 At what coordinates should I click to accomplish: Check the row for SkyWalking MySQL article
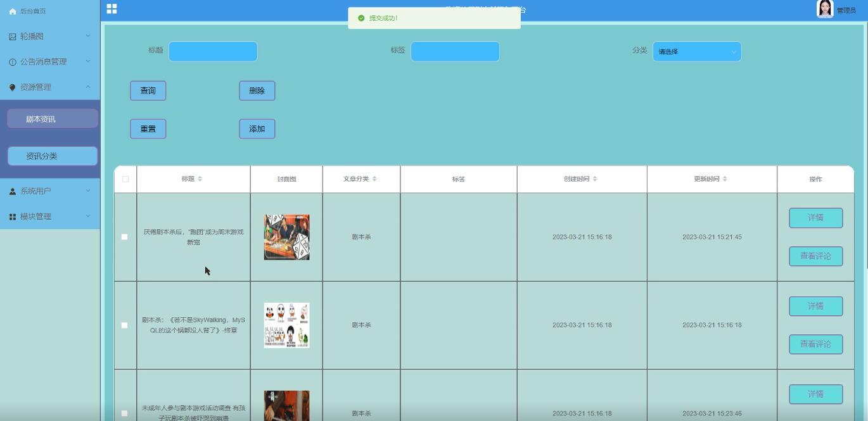tap(124, 325)
